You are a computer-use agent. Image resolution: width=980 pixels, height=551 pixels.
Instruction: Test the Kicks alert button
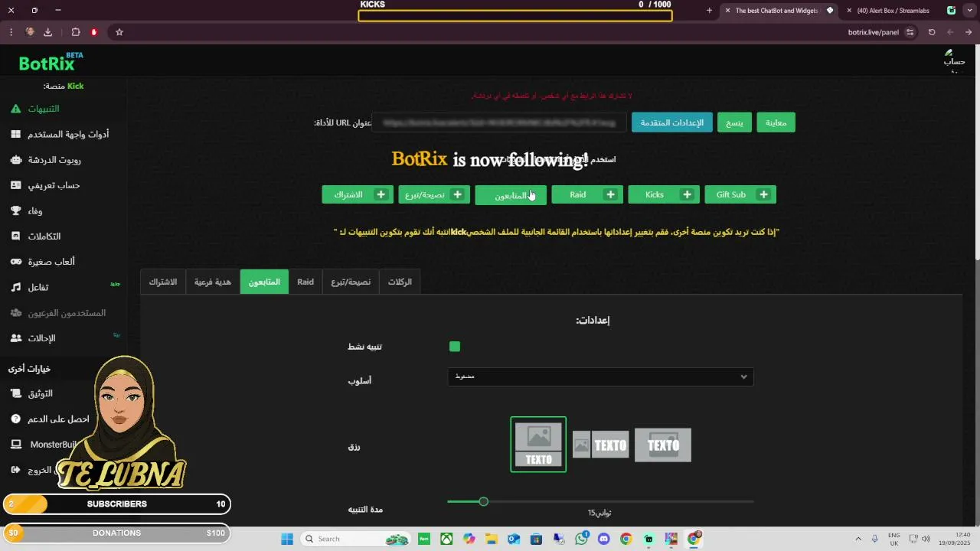(x=664, y=194)
